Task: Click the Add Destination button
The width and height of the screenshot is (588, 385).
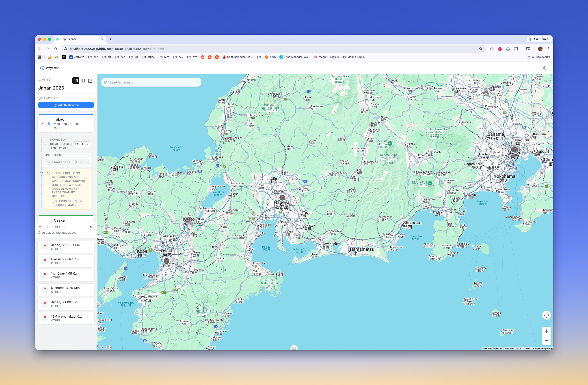Action: [66, 105]
